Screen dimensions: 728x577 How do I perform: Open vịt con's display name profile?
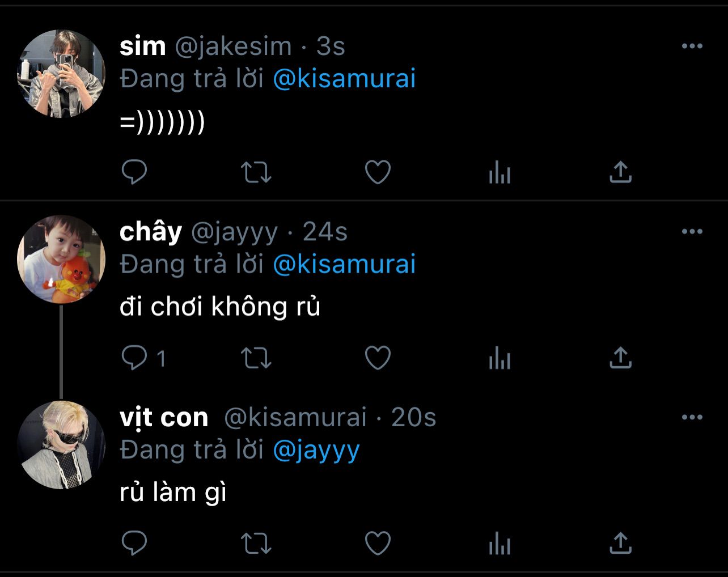pos(164,418)
